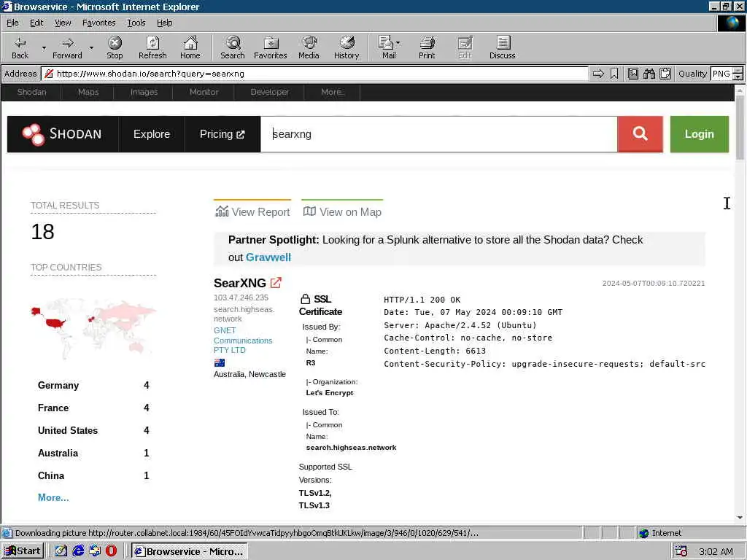Click the external link icon beside SearXNG

pos(276,282)
